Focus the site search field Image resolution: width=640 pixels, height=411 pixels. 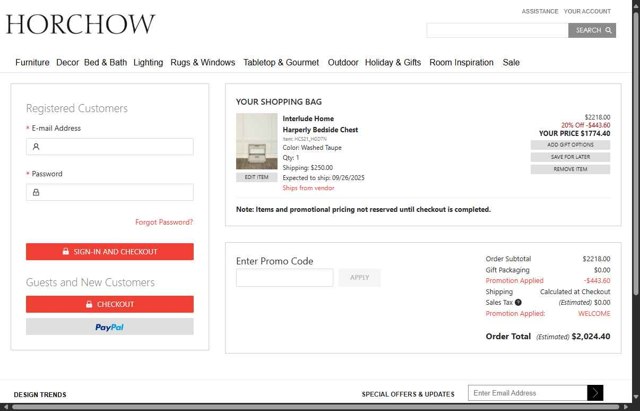point(497,30)
